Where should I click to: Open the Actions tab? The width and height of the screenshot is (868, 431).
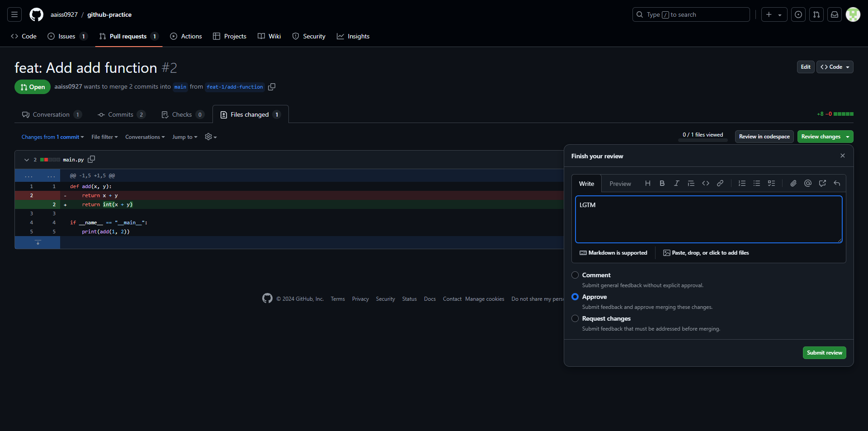(x=186, y=36)
